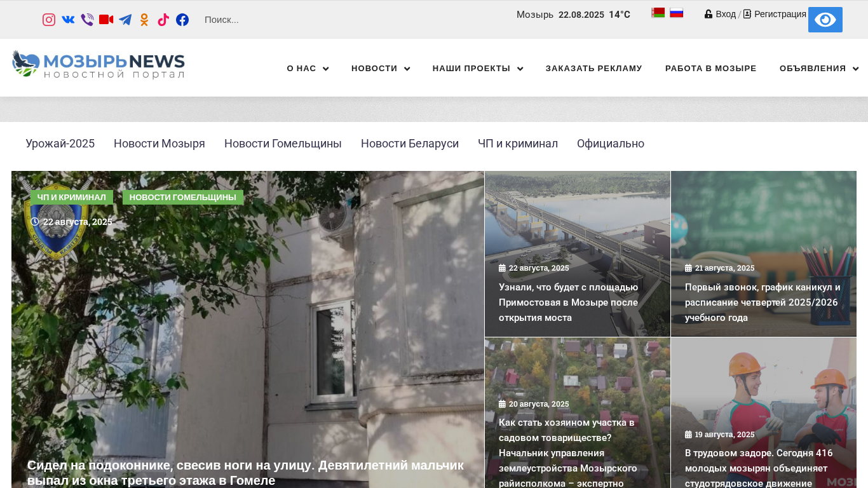The image size is (868, 488).
Task: Open ЗАКАЗАТЬ РЕКЛАМУ menu item
Action: point(594,69)
